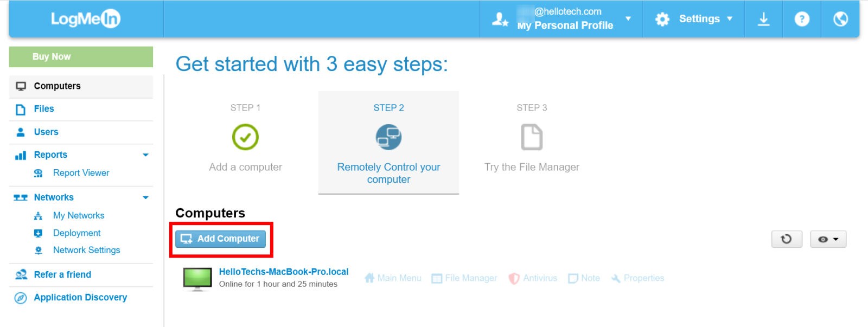
Task: Collapse the Networks section arrow
Action: (x=145, y=197)
